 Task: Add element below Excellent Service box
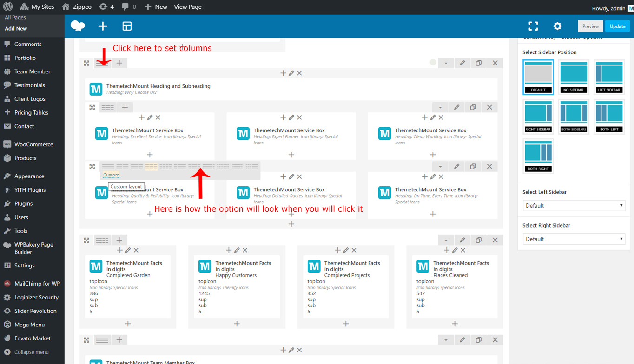(x=150, y=155)
